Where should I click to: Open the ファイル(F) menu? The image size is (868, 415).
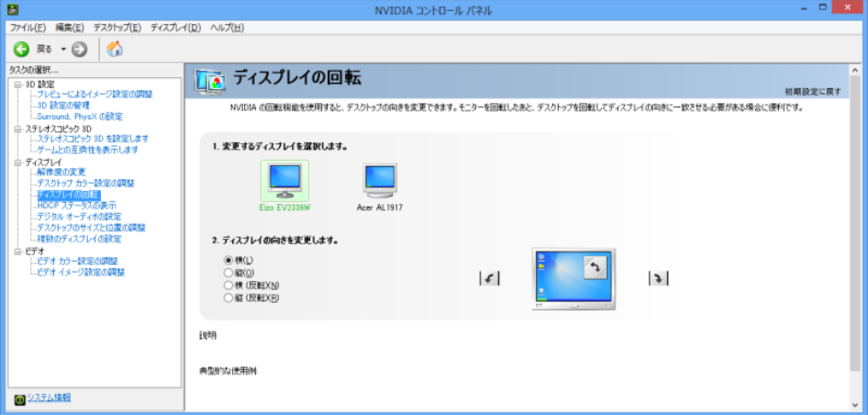click(x=28, y=28)
